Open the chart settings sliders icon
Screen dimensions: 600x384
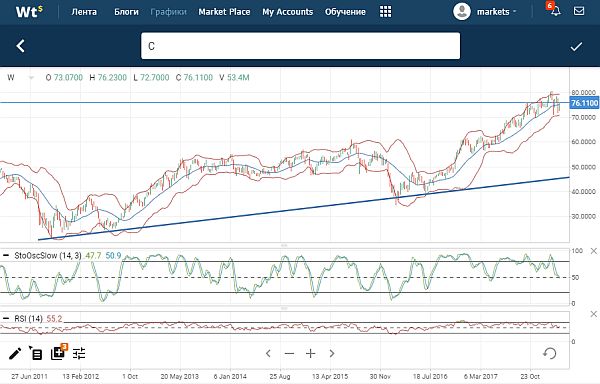click(79, 353)
